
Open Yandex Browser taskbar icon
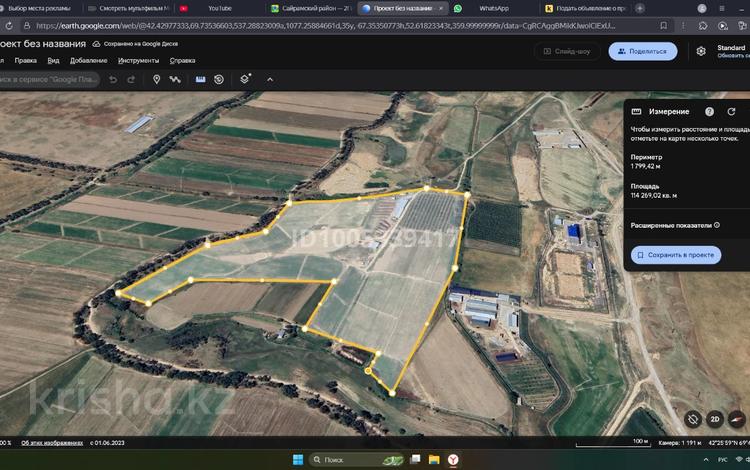tap(453, 459)
